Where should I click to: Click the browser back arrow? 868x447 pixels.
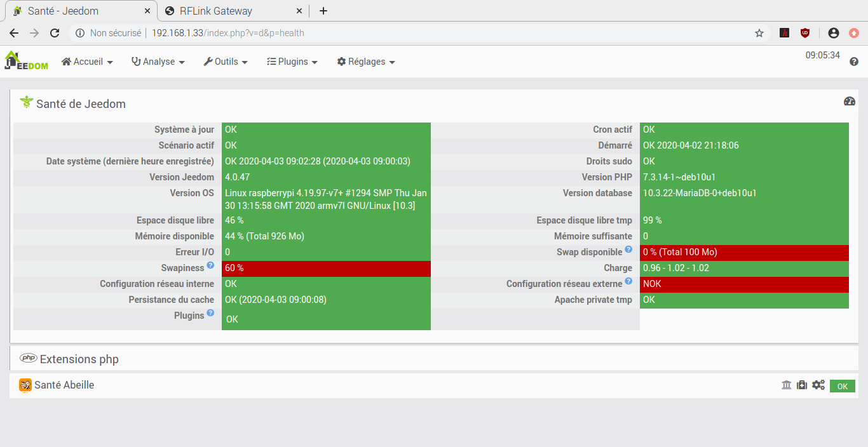tap(14, 33)
